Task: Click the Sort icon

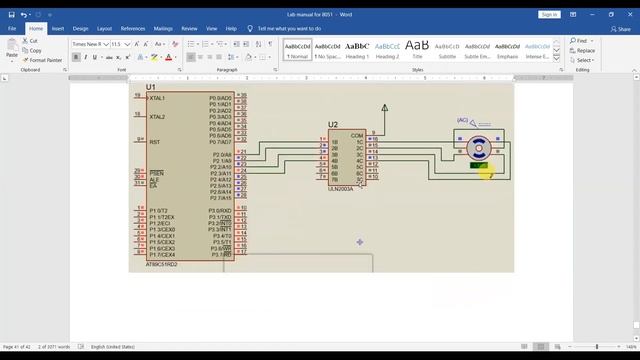Action: coord(258,44)
